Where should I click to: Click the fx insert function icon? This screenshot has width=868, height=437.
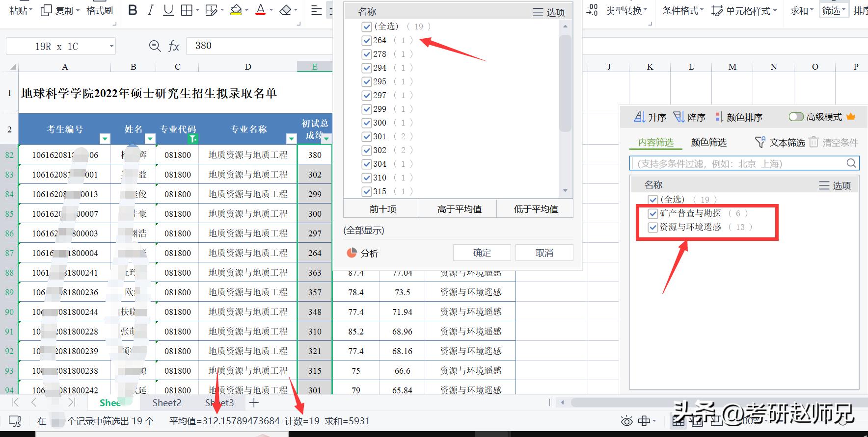(x=174, y=46)
